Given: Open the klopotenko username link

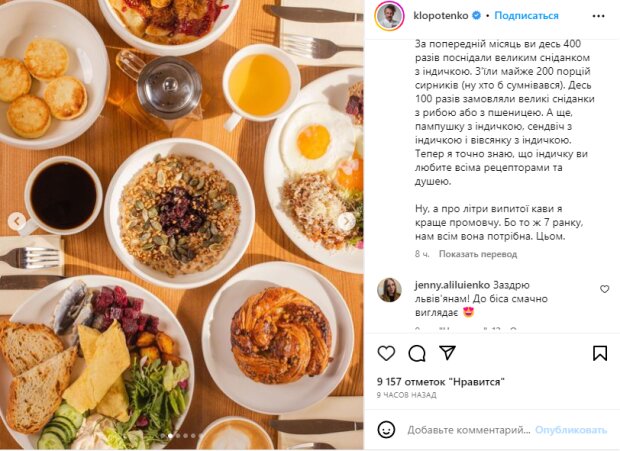Looking at the screenshot, I should coord(440,16).
